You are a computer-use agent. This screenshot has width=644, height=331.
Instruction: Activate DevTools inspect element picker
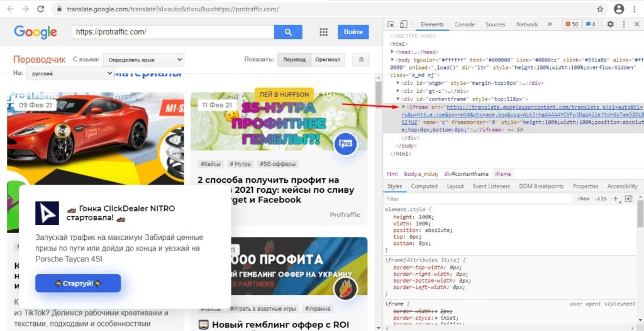(x=391, y=24)
